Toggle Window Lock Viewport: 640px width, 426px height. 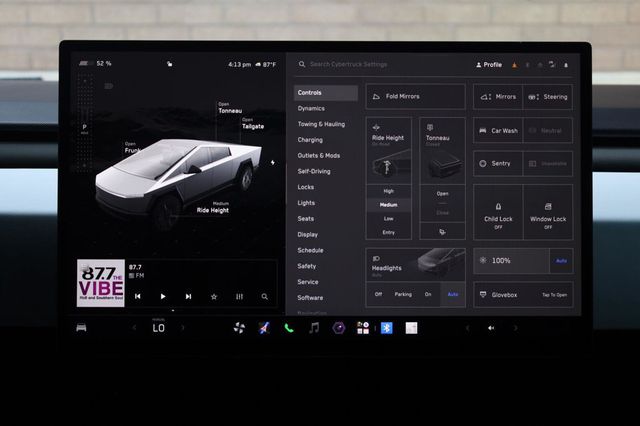click(548, 212)
